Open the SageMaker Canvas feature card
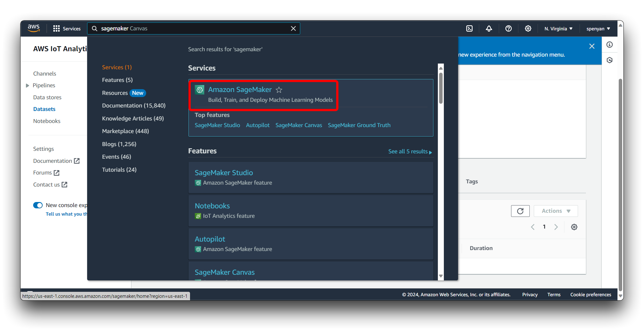Viewport: 644px width, 331px height. pyautogui.click(x=311, y=271)
